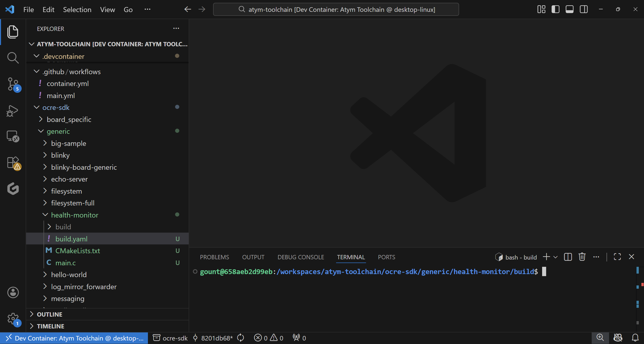The width and height of the screenshot is (644, 344).
Task: Toggle the panel visibility
Action: click(x=569, y=9)
